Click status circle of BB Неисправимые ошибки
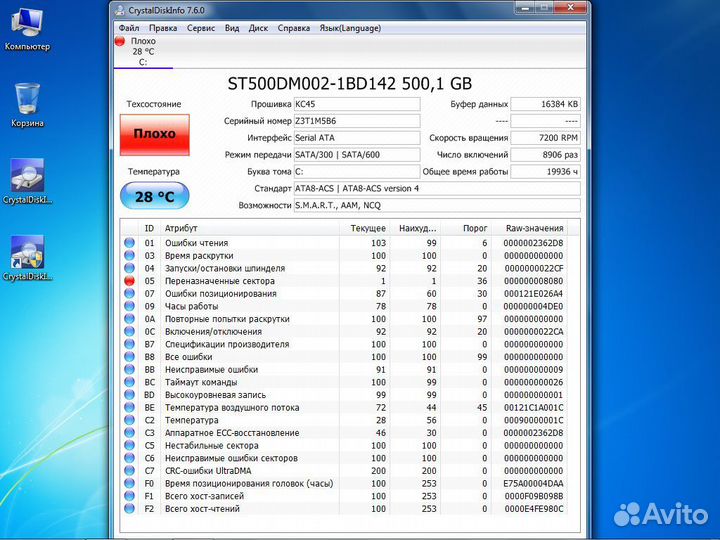The width and height of the screenshot is (720, 540). tap(129, 369)
